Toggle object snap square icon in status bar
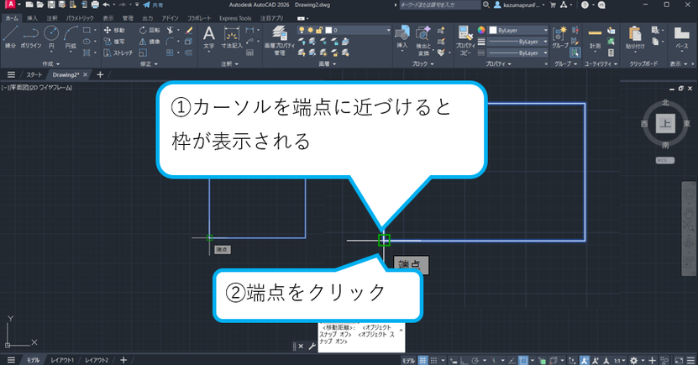The image size is (698, 365). click(x=524, y=360)
